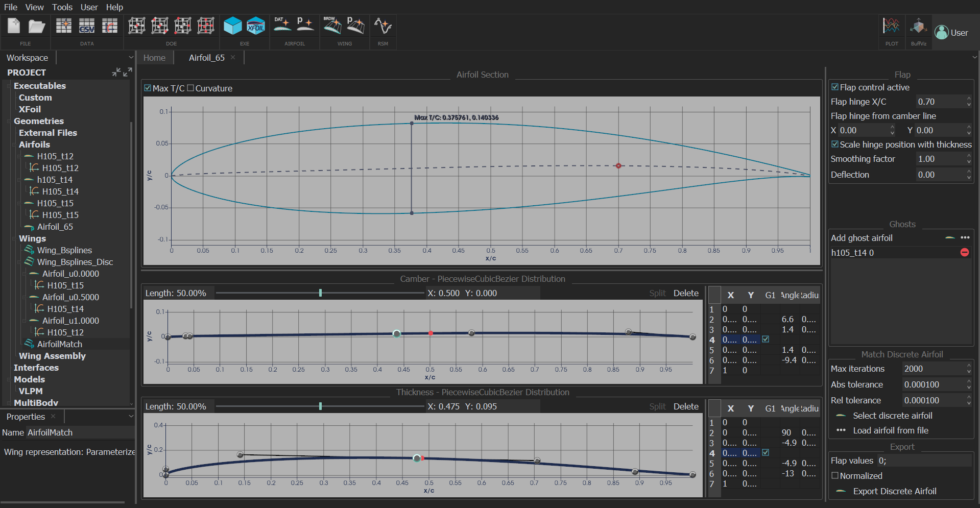Click Delete in Thickness distribution
This screenshot has width=980, height=508.
(x=686, y=406)
